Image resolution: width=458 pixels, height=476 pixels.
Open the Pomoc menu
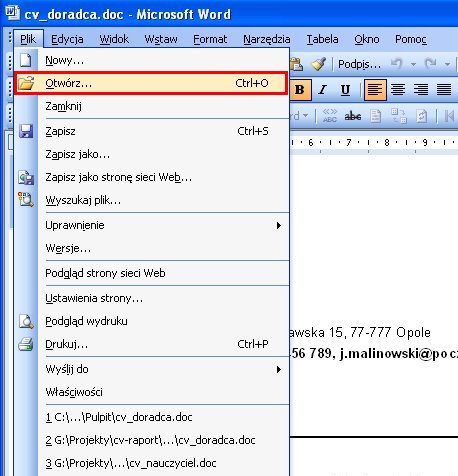(x=411, y=39)
